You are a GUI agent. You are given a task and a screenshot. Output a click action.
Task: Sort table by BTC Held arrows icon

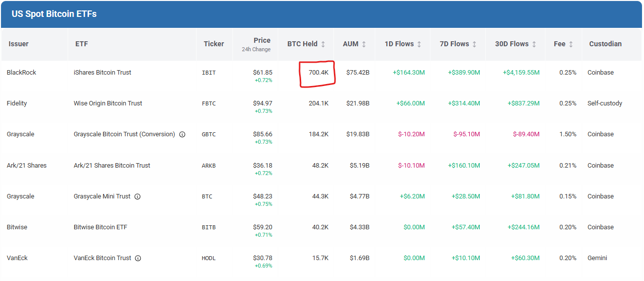coord(323,44)
